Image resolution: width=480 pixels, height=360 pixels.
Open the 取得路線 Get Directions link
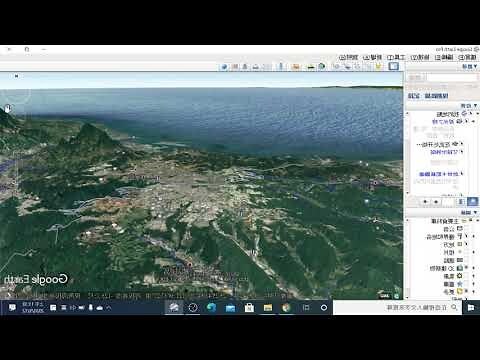pos(436,96)
